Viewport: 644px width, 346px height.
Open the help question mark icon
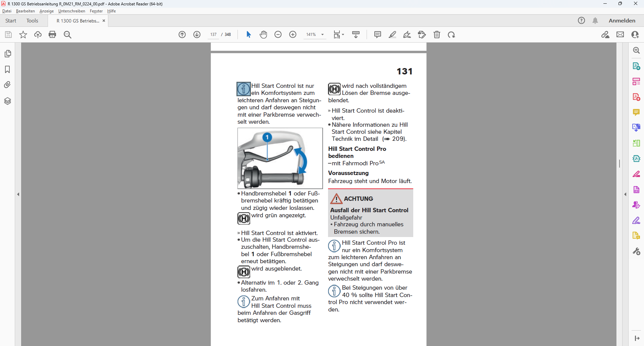coord(582,20)
